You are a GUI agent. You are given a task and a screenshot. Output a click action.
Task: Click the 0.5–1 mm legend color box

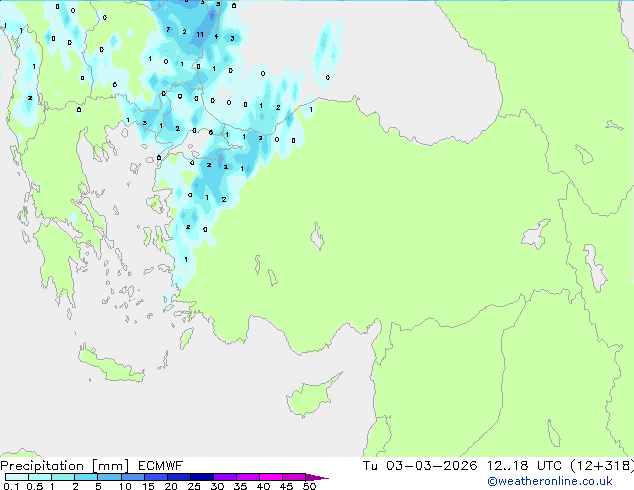pos(40,477)
